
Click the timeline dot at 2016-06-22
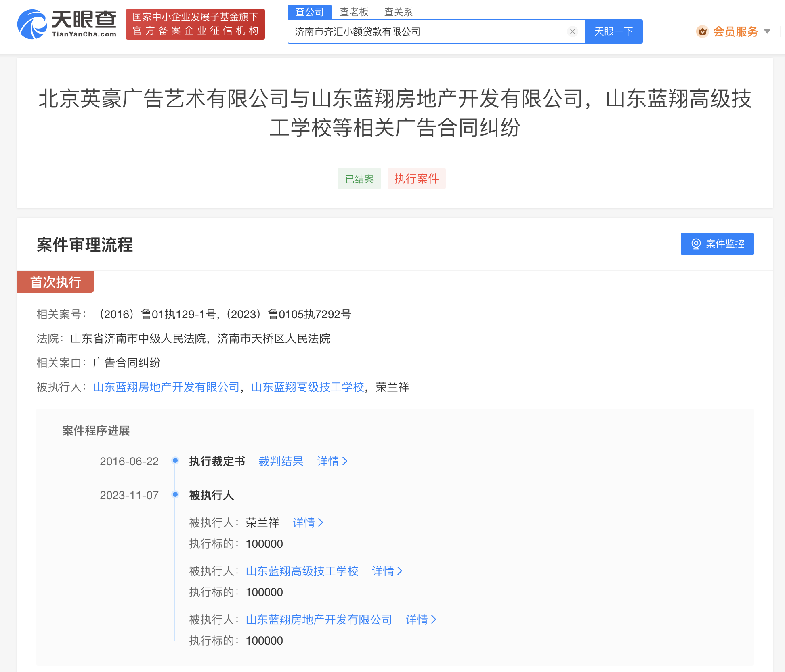175,460
